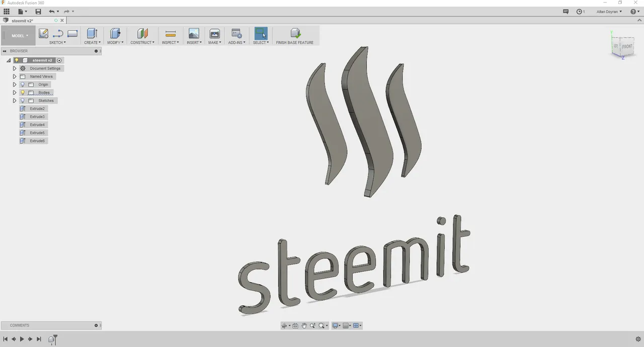Screen dimensions: 644x347
Task: Select the Create Sketch tool
Action: click(43, 34)
